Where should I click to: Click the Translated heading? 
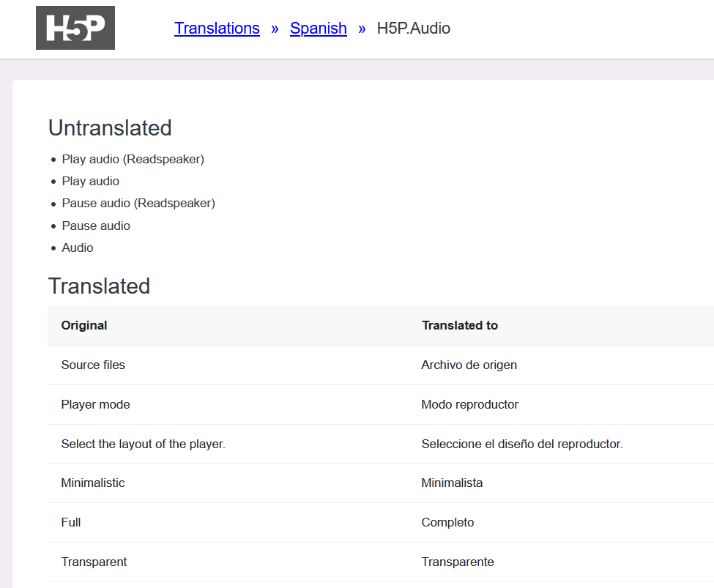tap(100, 286)
